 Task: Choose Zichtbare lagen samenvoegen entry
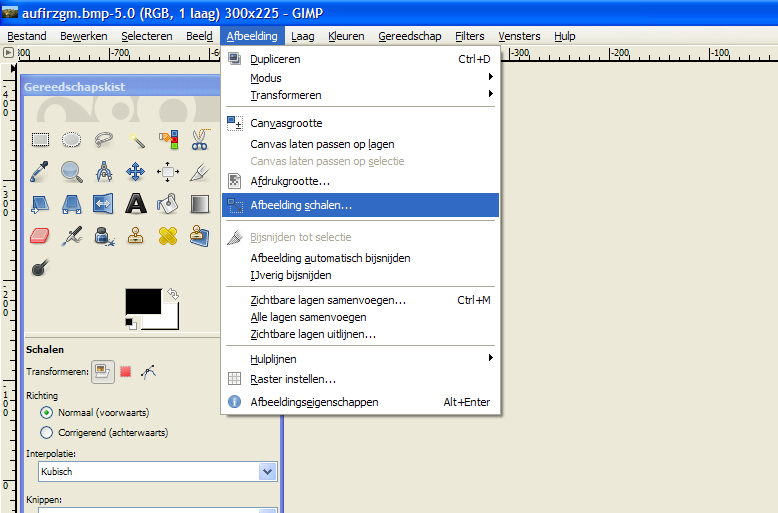[360, 300]
